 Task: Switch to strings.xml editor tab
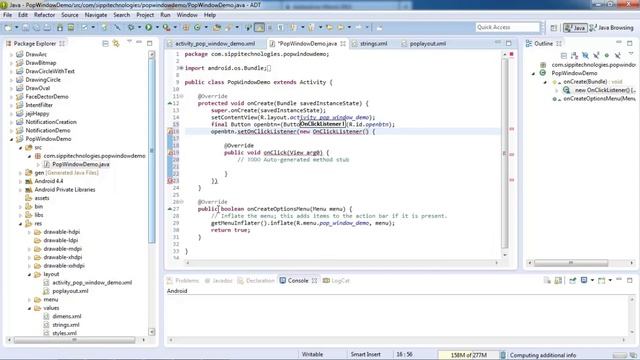pos(369,44)
